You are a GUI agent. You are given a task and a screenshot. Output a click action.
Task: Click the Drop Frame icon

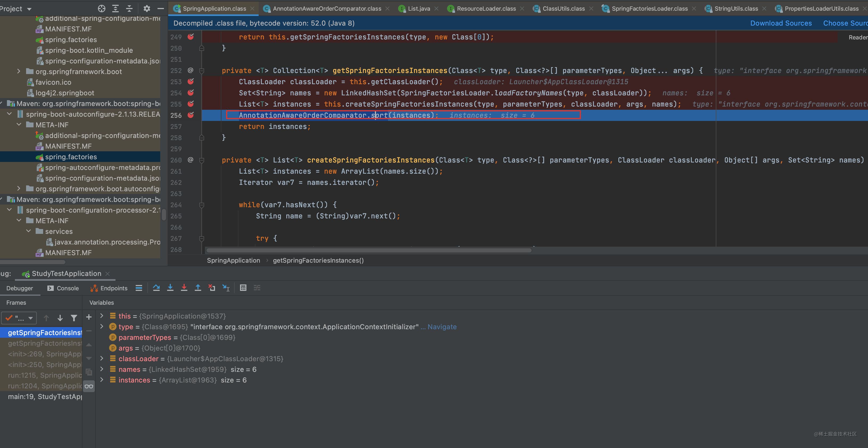pos(212,288)
